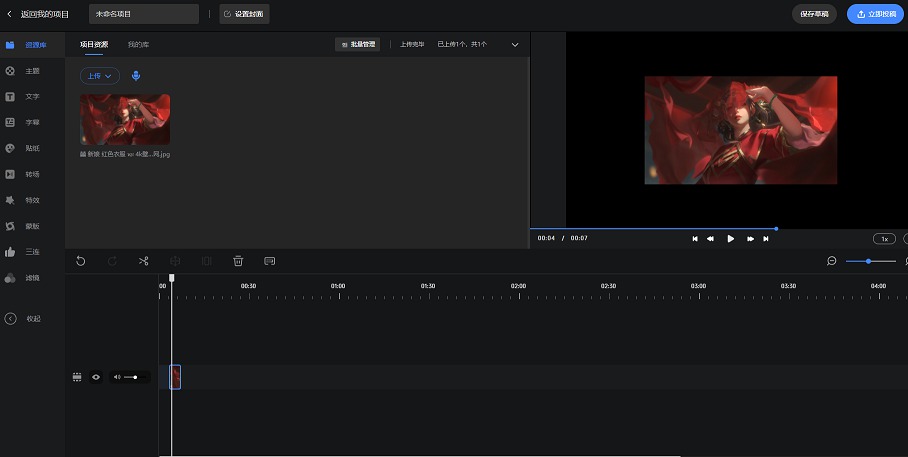Click the redo arrow icon
Viewport: 908px width, 457px height.
coord(112,261)
